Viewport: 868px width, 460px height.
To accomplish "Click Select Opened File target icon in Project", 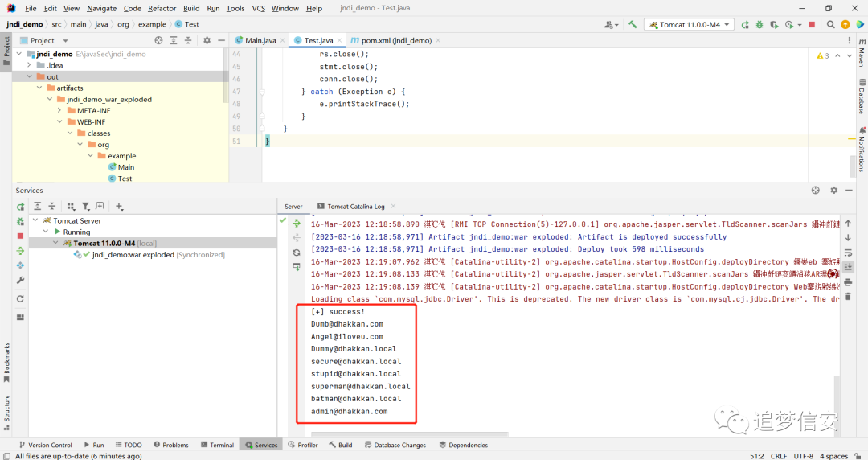I will point(159,40).
